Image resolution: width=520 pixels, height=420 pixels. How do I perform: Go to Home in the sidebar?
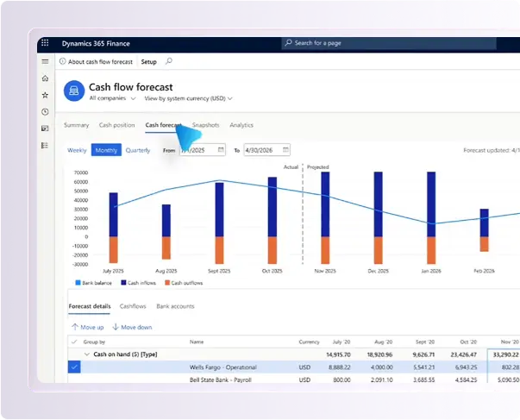[45, 78]
